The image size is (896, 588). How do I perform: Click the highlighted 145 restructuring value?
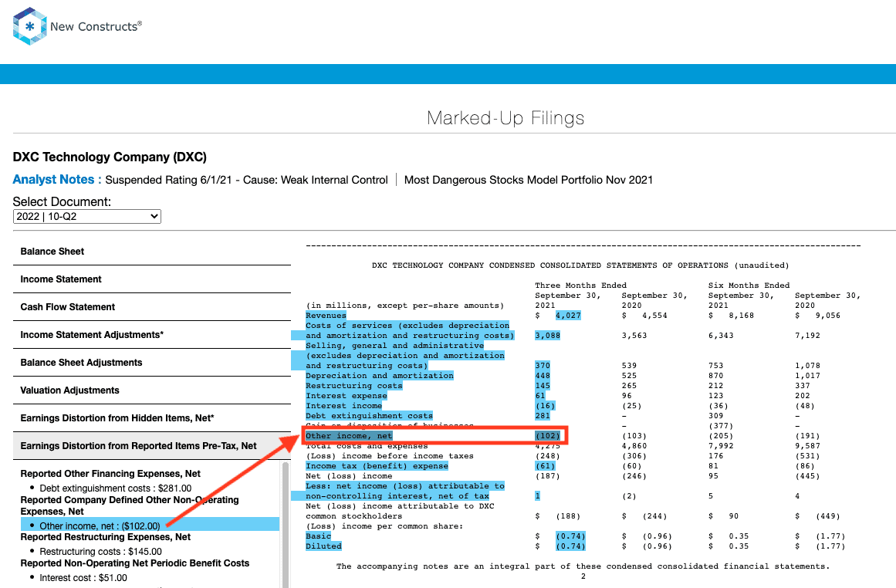[543, 386]
